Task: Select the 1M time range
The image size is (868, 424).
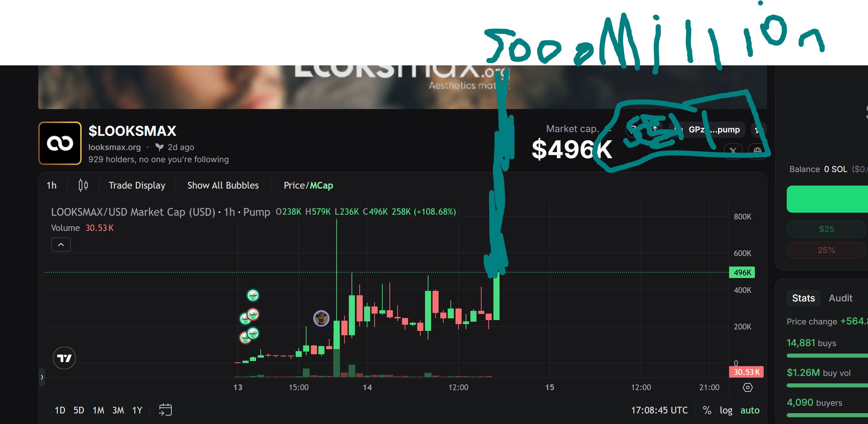Action: (x=99, y=410)
